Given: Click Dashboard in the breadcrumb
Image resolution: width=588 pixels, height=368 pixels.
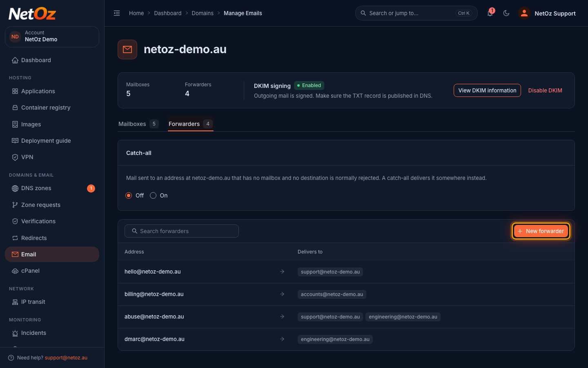Looking at the screenshot, I should (168, 13).
